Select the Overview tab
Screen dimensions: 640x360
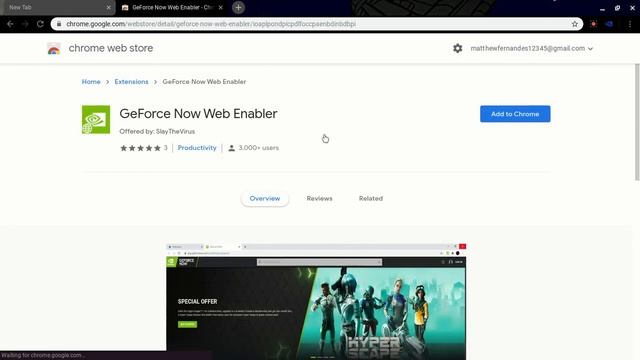click(265, 198)
